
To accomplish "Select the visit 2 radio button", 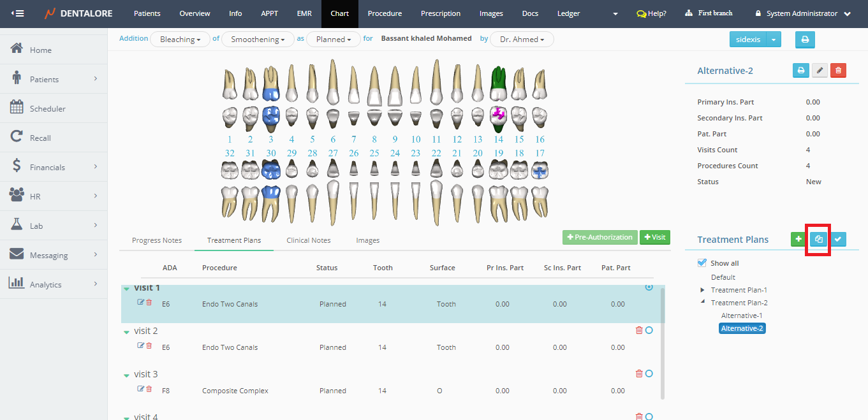I will (649, 330).
